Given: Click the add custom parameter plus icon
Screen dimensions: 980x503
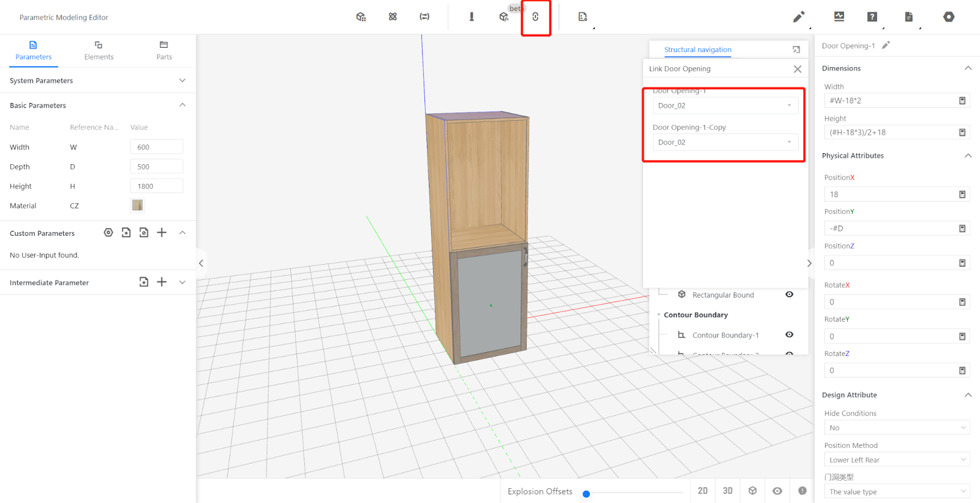Looking at the screenshot, I should (162, 233).
